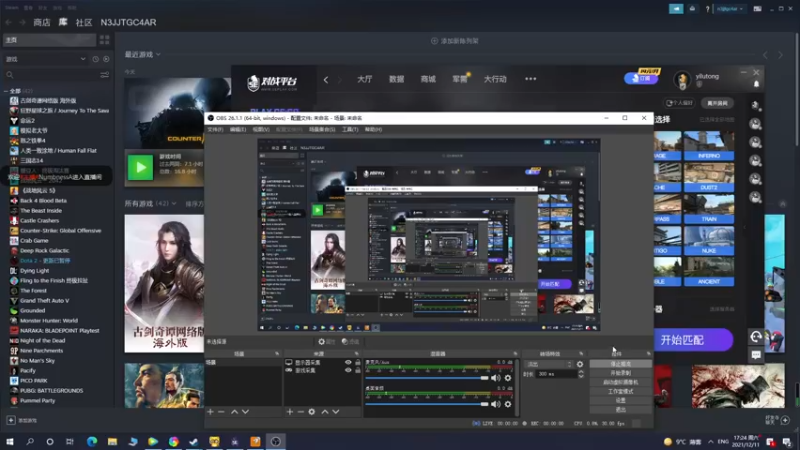Enable studio mode in OBS controls
This screenshot has width=800, height=450.
[620, 391]
